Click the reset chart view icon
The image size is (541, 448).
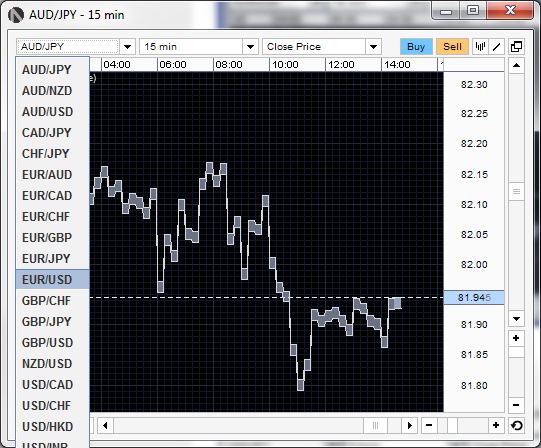click(x=517, y=425)
